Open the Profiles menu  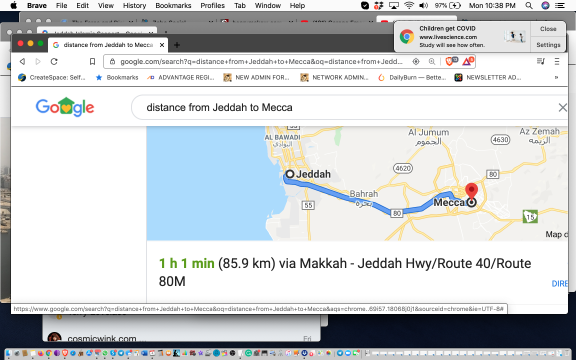pyautogui.click(x=212, y=6)
